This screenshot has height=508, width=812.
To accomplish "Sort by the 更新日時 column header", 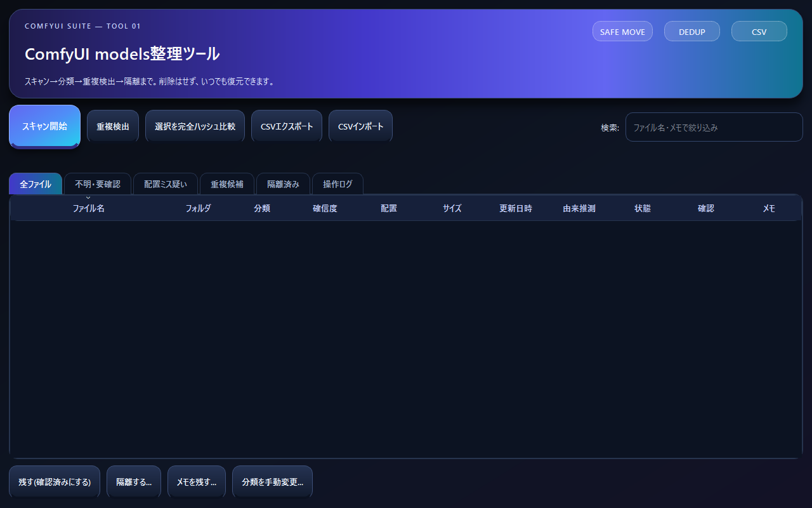I will (x=516, y=208).
